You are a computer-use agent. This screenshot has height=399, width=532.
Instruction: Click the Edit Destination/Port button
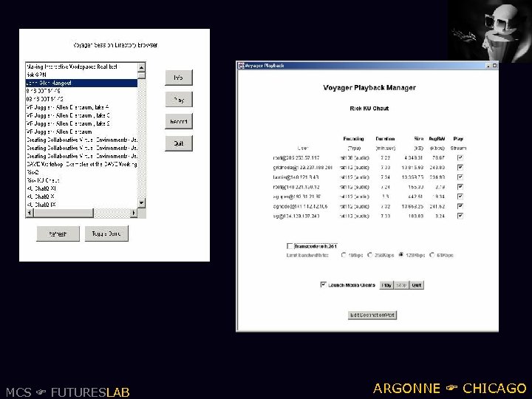pos(372,315)
